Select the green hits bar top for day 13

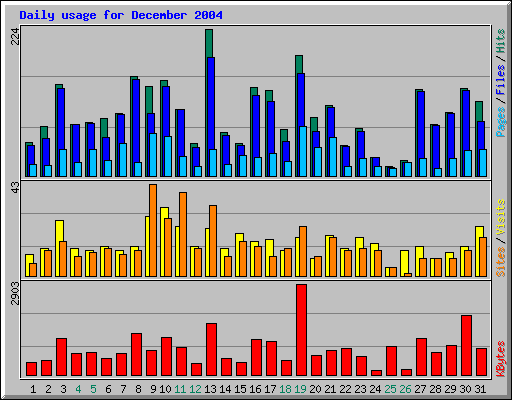(x=209, y=43)
